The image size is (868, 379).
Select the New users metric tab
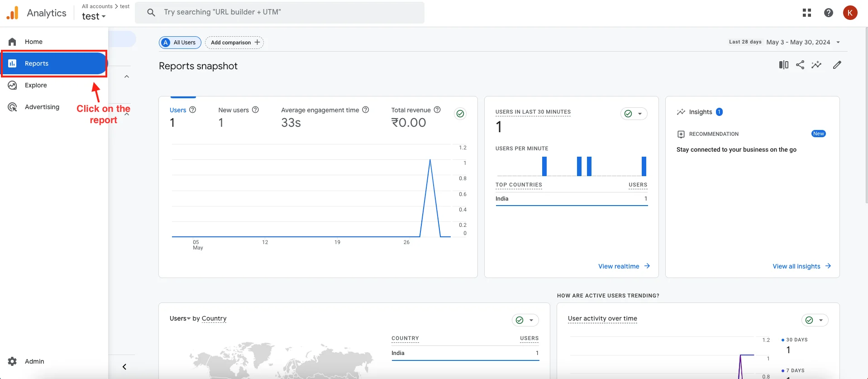[x=234, y=110]
